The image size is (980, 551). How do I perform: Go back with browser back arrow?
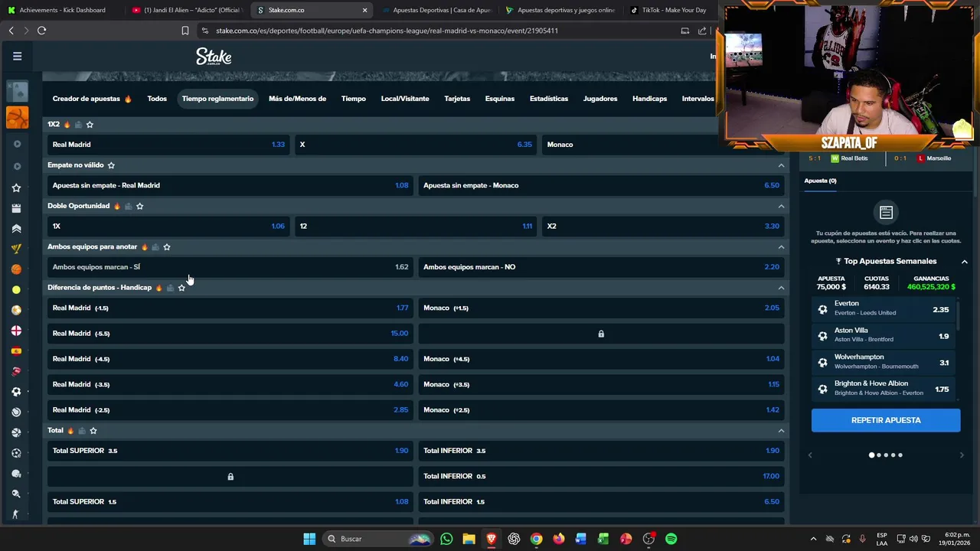(x=11, y=31)
